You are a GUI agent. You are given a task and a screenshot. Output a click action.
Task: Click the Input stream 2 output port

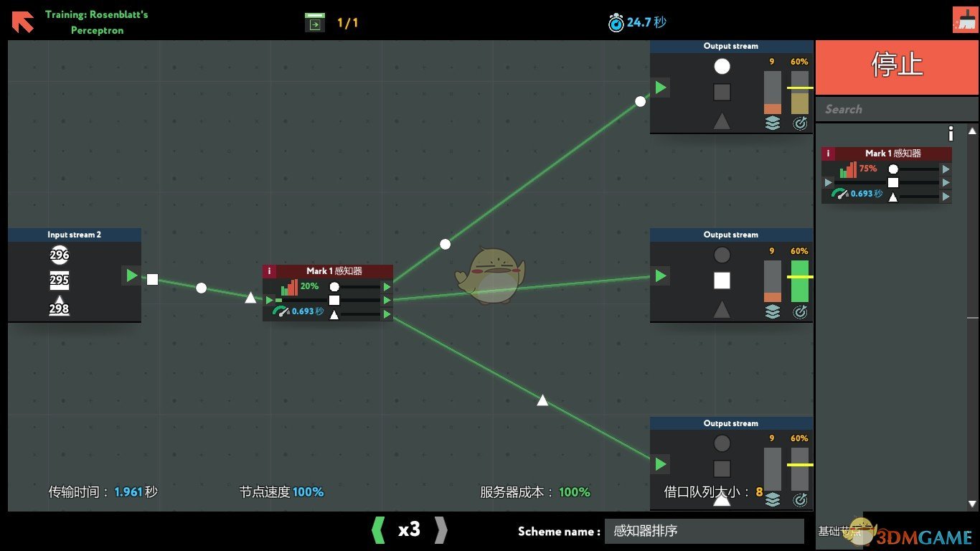point(131,275)
